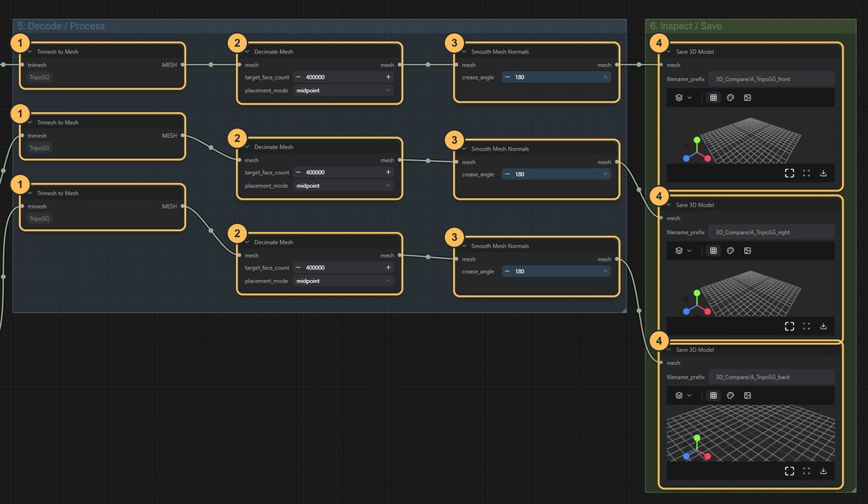Select group title '6. Inspect / Save'
Image resolution: width=868 pixels, height=504 pixels.
686,26
